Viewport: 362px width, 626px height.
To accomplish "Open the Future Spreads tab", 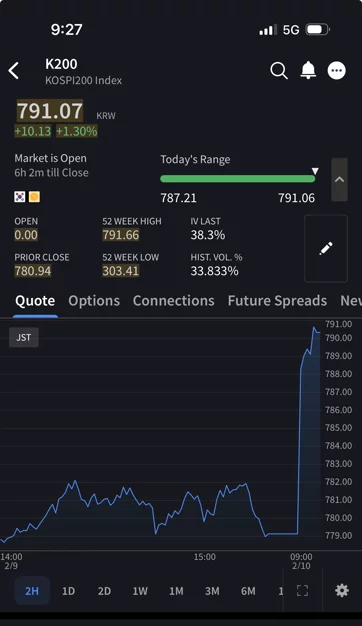I will 277,301.
